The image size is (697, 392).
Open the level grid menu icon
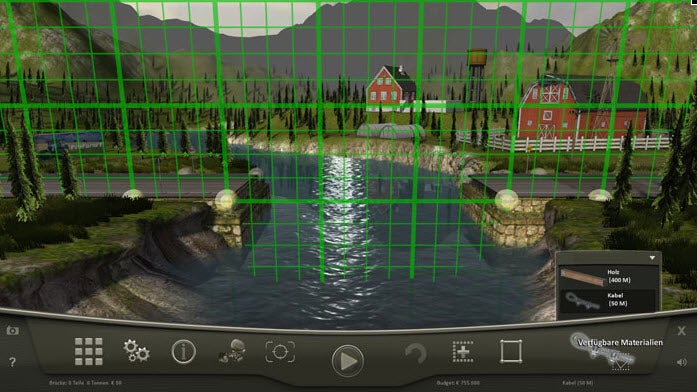coord(88,351)
